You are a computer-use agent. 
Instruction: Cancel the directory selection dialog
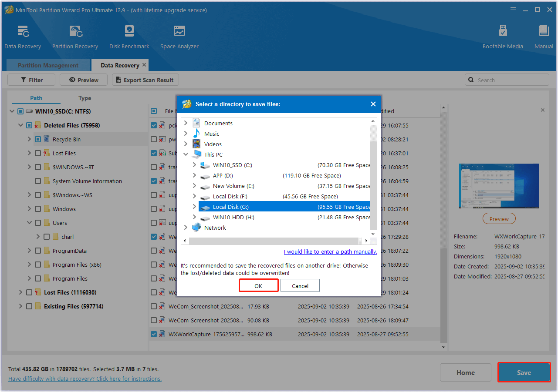point(300,286)
